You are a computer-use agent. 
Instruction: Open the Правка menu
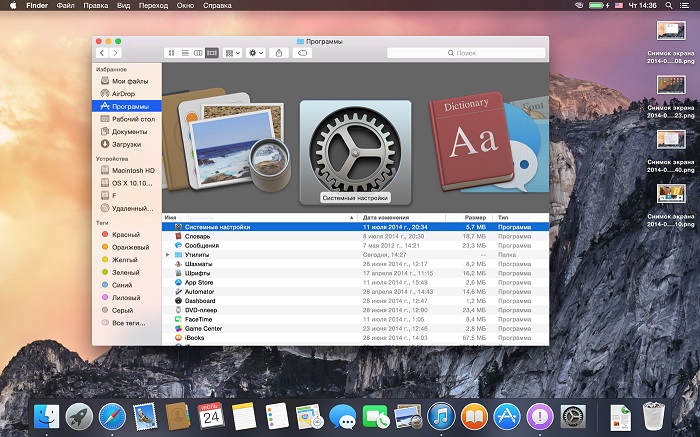click(x=96, y=5)
